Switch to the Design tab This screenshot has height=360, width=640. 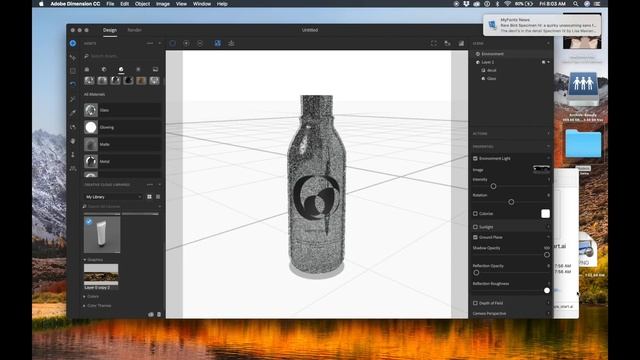tap(110, 30)
